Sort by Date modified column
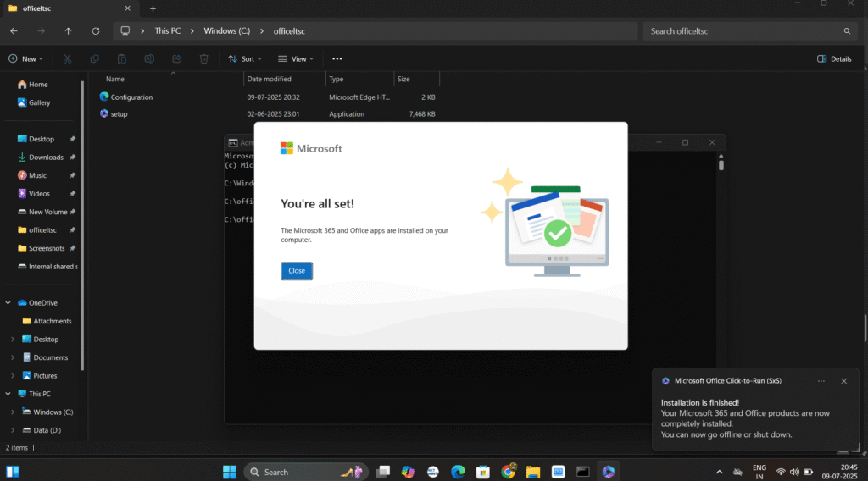 tap(269, 79)
